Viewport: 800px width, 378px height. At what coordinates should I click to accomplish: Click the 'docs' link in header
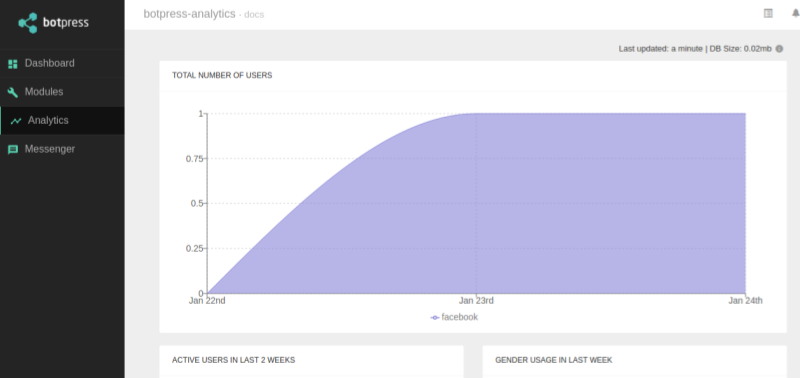point(254,15)
